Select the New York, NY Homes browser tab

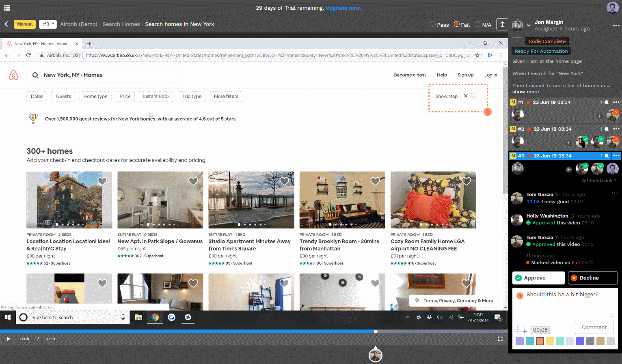pos(42,43)
